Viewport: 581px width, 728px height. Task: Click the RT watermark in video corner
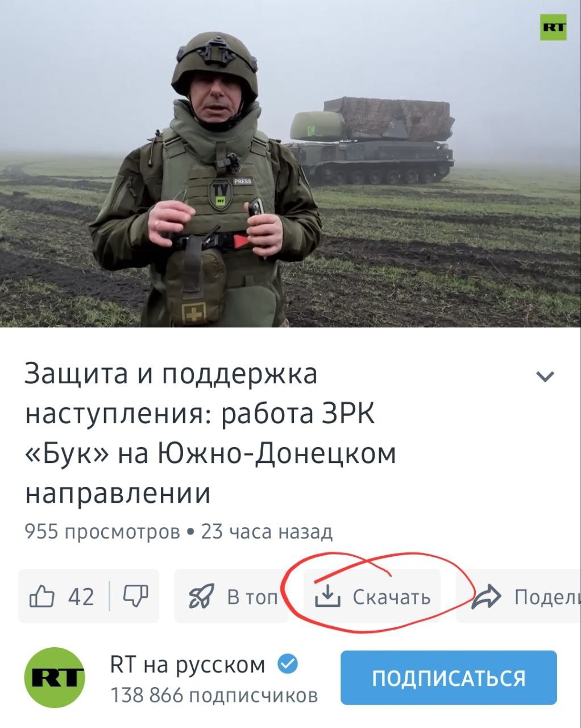(553, 27)
